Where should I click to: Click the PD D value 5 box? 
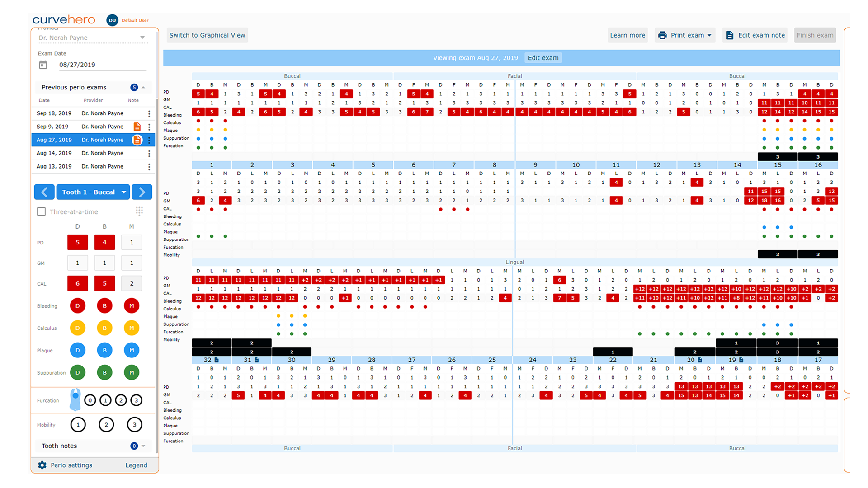click(78, 242)
